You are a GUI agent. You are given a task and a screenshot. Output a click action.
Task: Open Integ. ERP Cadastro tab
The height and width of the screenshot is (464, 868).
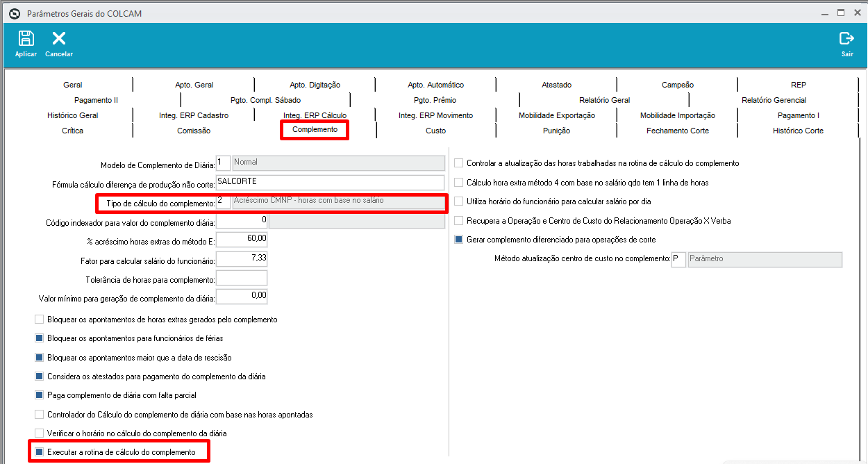click(x=194, y=115)
